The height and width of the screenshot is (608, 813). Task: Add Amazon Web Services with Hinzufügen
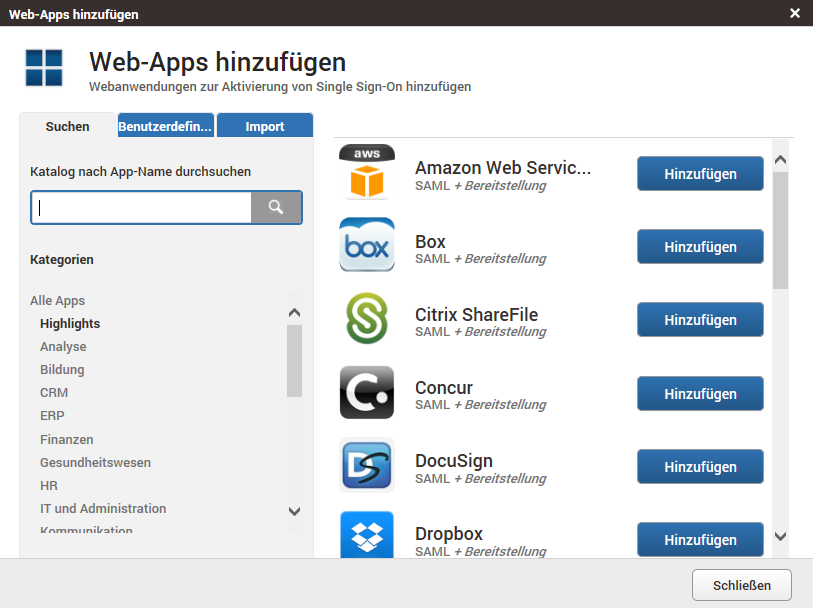(700, 174)
